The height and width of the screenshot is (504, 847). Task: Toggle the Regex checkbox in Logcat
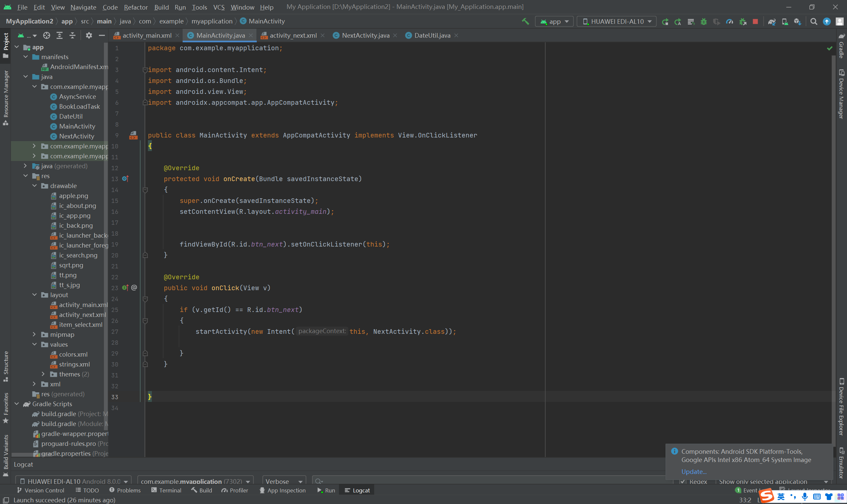pyautogui.click(x=682, y=481)
